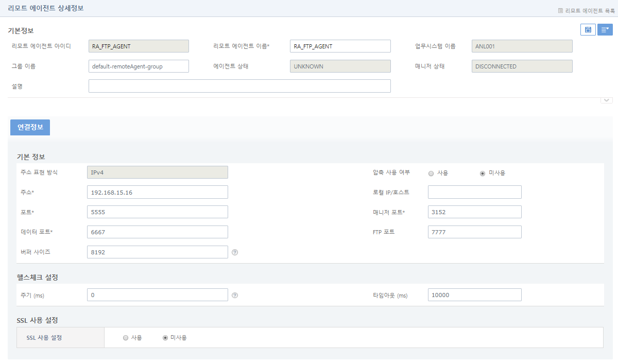The height and width of the screenshot is (364, 618).
Task: Click the 포트 field containing 5555
Action: point(158,212)
